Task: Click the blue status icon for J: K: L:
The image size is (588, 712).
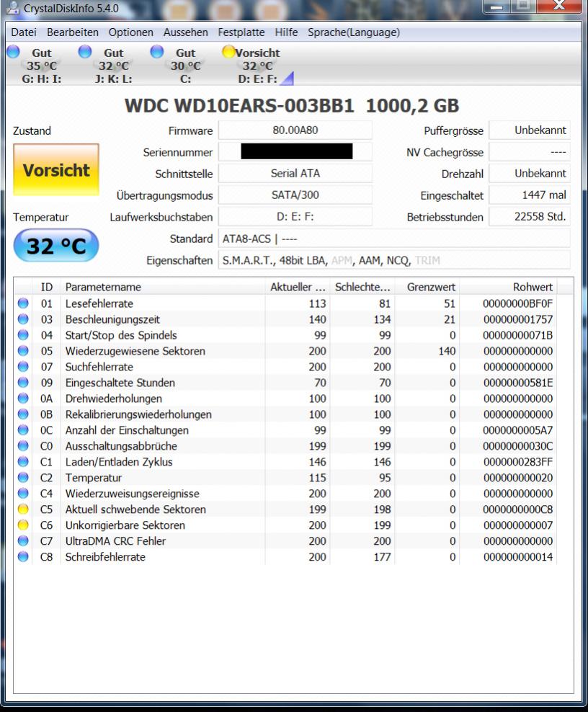Action: pos(85,52)
